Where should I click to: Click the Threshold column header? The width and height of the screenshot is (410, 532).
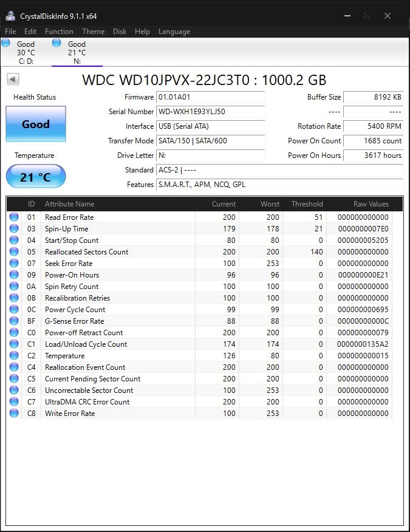[305, 204]
